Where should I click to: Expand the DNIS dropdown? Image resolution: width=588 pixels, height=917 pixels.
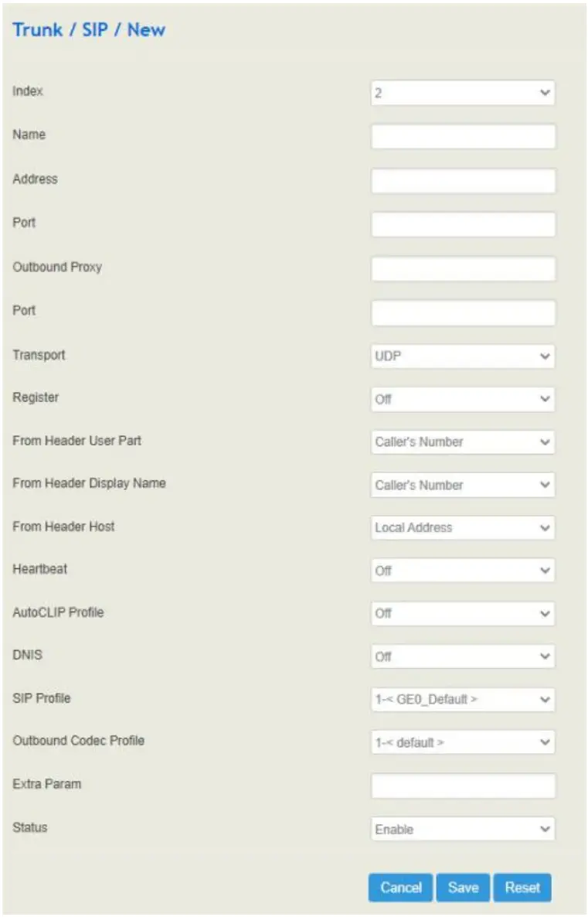(x=462, y=656)
